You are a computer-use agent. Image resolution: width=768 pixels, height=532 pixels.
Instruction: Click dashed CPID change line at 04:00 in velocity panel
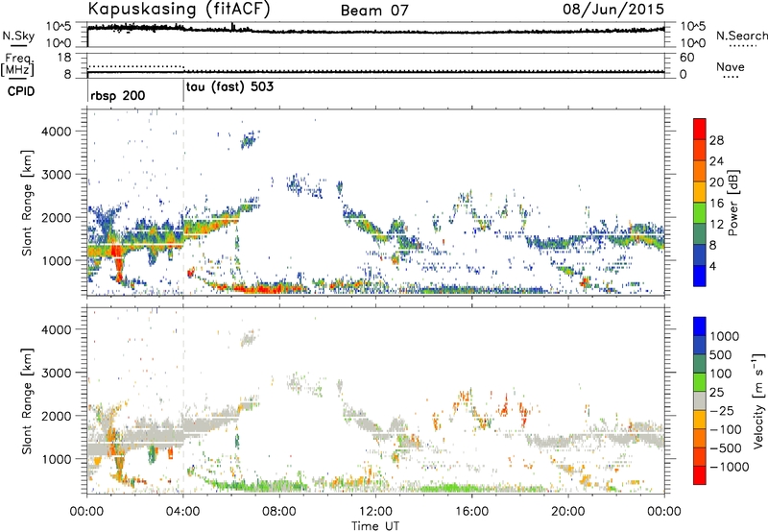point(183,399)
